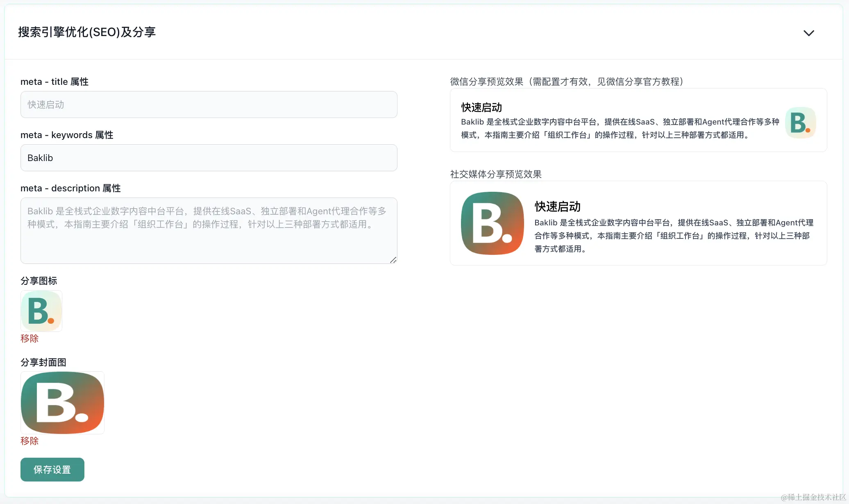This screenshot has width=849, height=504.
Task: Click the small share icon thumbnail
Action: pyautogui.click(x=41, y=311)
